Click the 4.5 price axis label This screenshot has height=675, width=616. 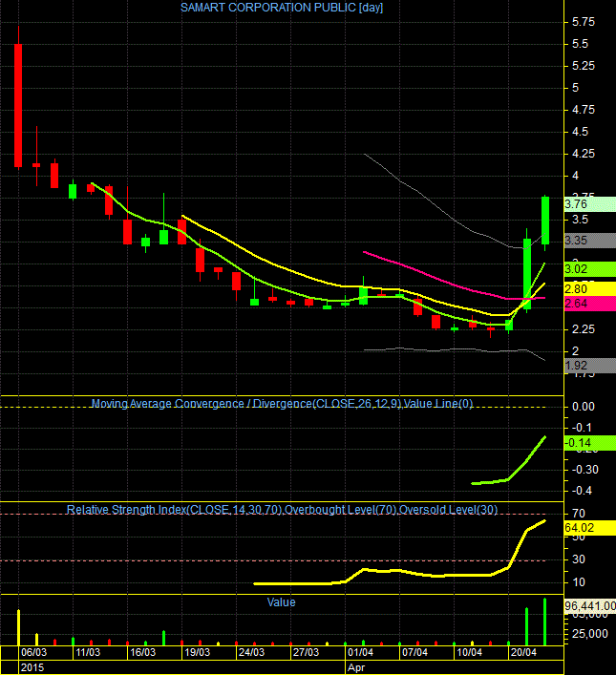(x=580, y=132)
